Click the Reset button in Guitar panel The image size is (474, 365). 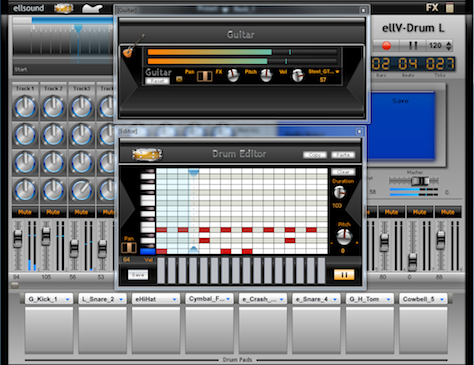pyautogui.click(x=157, y=81)
